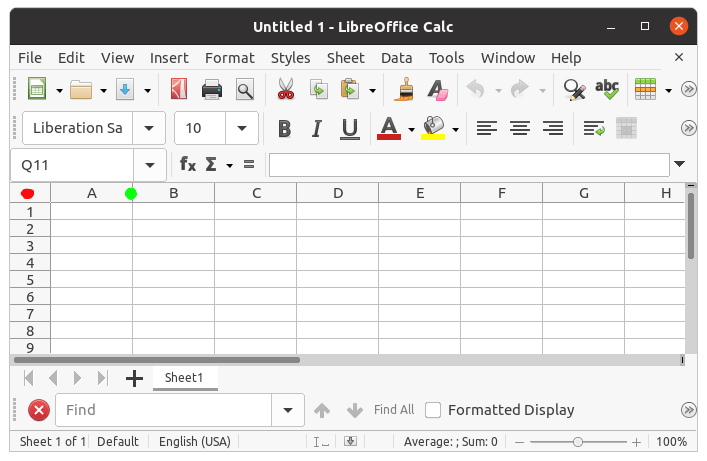The height and width of the screenshot is (461, 707).
Task: Expand the font color dropdown arrow
Action: [411, 130]
